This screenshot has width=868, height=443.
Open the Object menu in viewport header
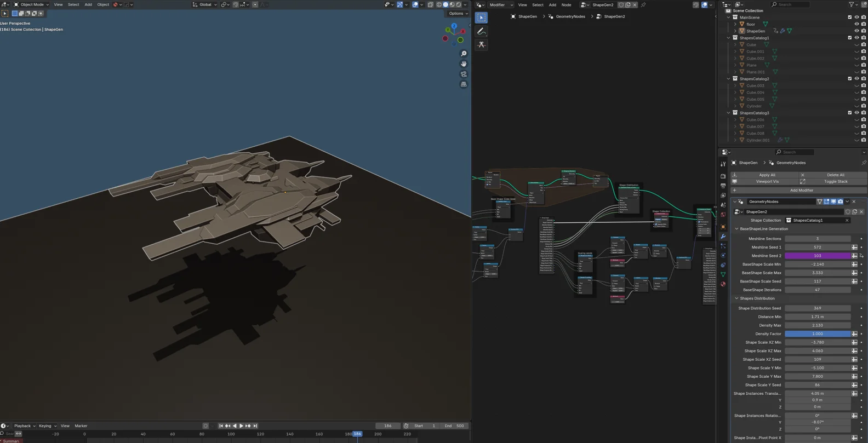point(102,4)
